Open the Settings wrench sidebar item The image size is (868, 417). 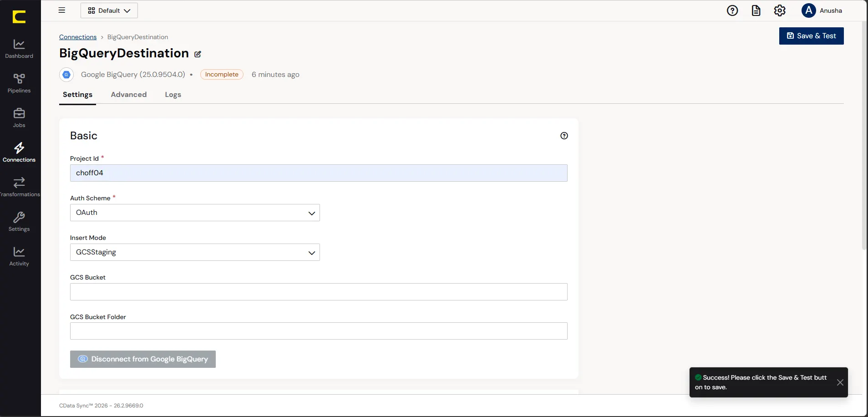(19, 222)
